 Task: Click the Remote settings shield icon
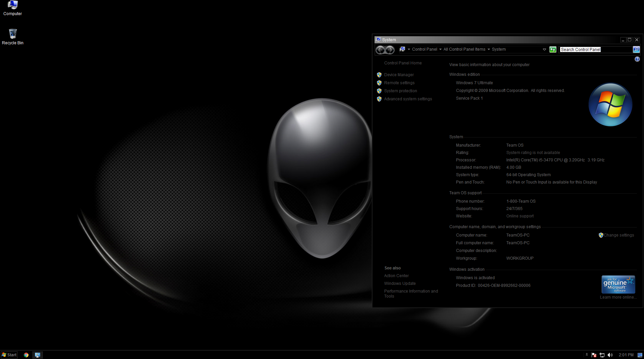379,83
